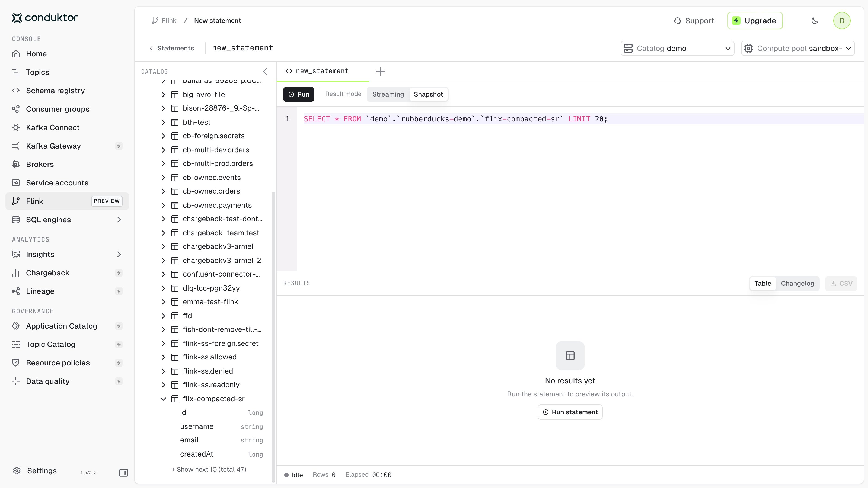Open Service accounts page
This screenshot has width=868, height=488.
(67, 183)
